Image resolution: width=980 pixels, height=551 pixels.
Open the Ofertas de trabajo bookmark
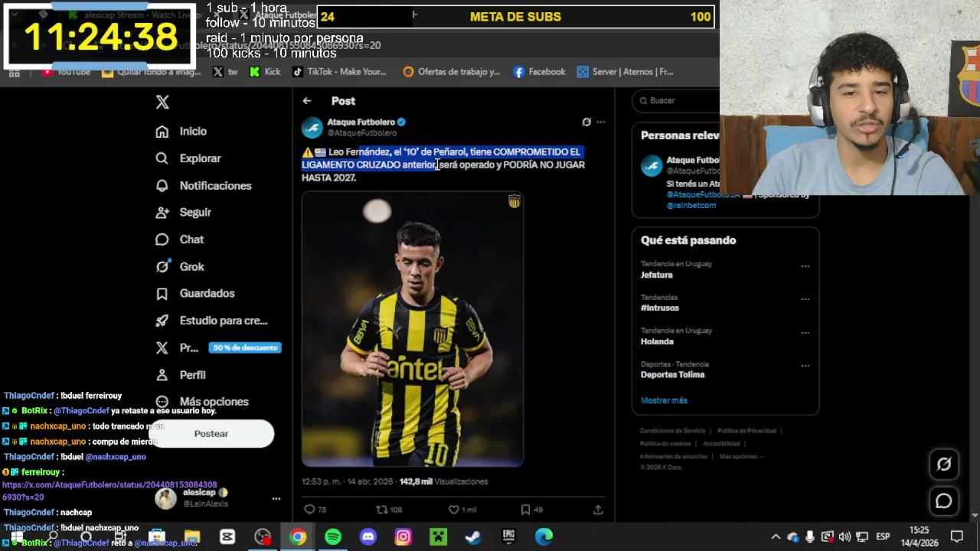tap(452, 72)
